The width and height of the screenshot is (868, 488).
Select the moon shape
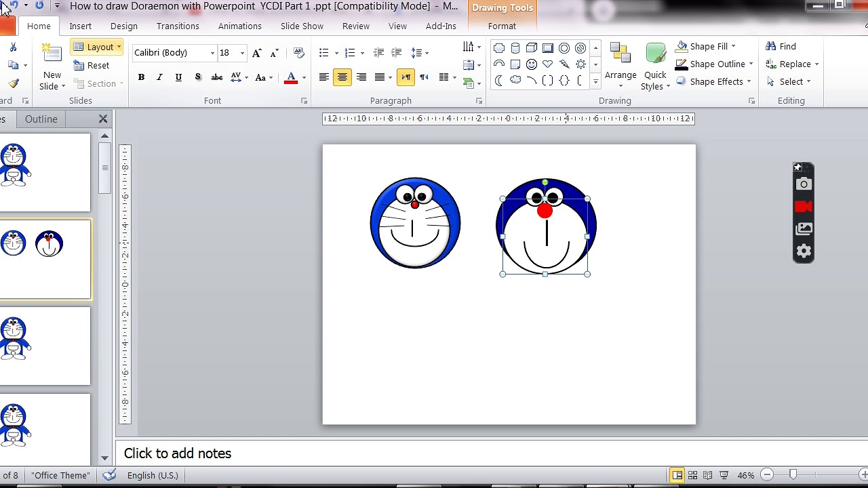(x=499, y=81)
